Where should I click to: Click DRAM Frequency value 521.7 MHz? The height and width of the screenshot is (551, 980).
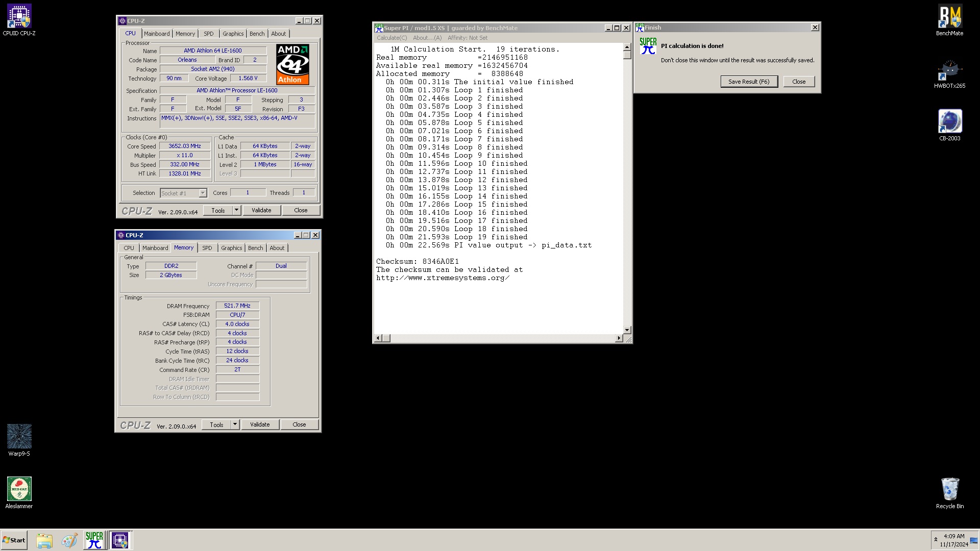(x=237, y=306)
